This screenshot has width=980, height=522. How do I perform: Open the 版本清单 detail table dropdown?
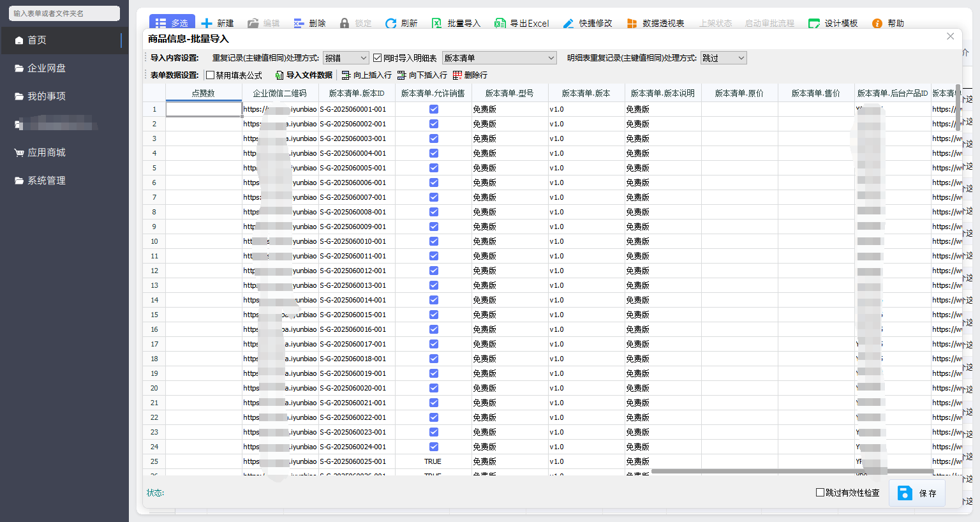click(500, 58)
